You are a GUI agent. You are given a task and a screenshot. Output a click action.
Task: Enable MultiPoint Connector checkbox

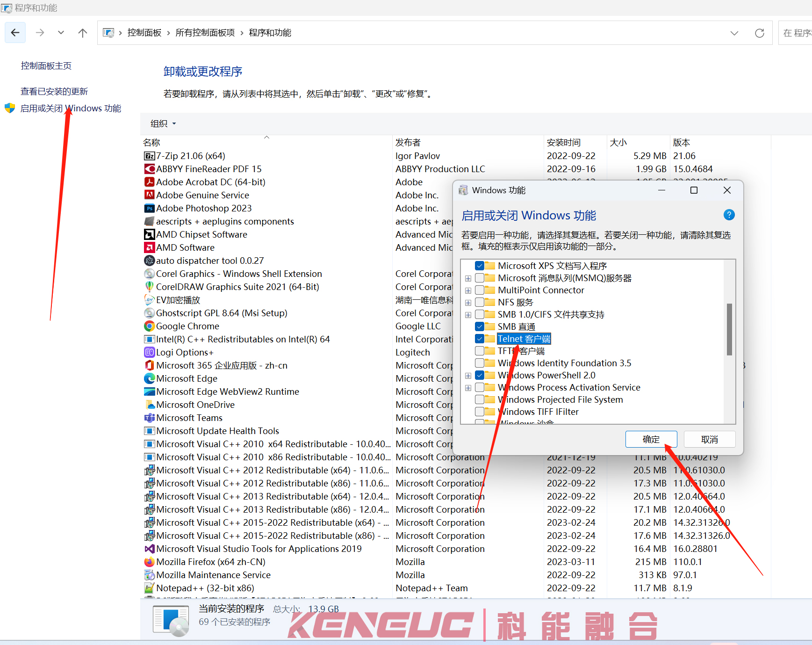pos(480,290)
